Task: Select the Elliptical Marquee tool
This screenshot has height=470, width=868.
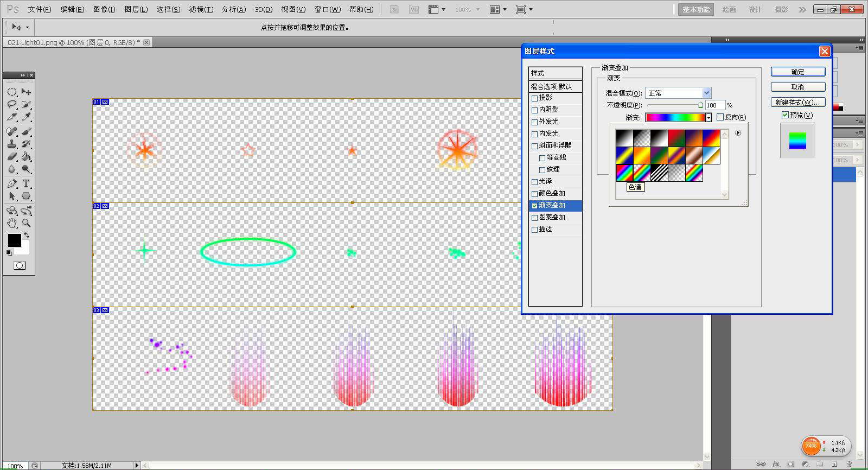Action: pyautogui.click(x=12, y=92)
